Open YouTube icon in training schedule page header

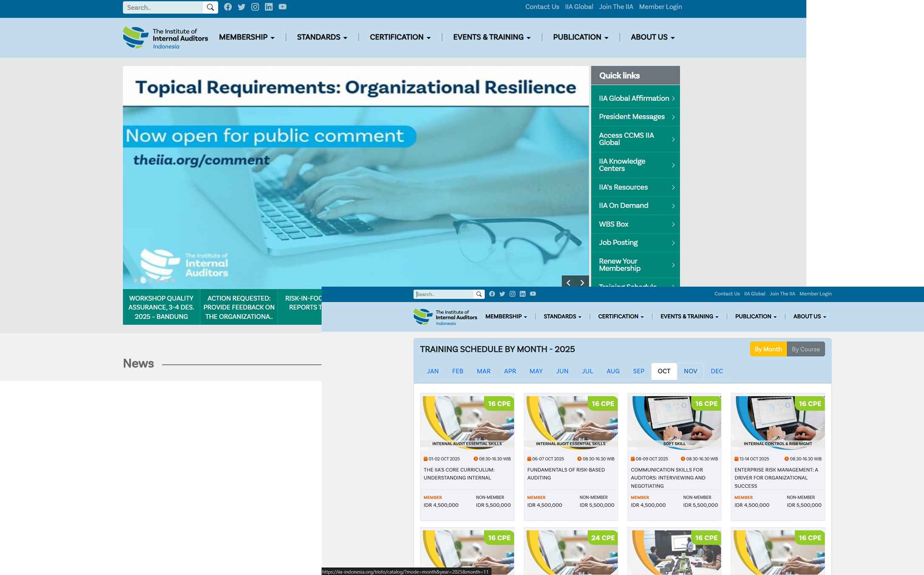pos(533,294)
